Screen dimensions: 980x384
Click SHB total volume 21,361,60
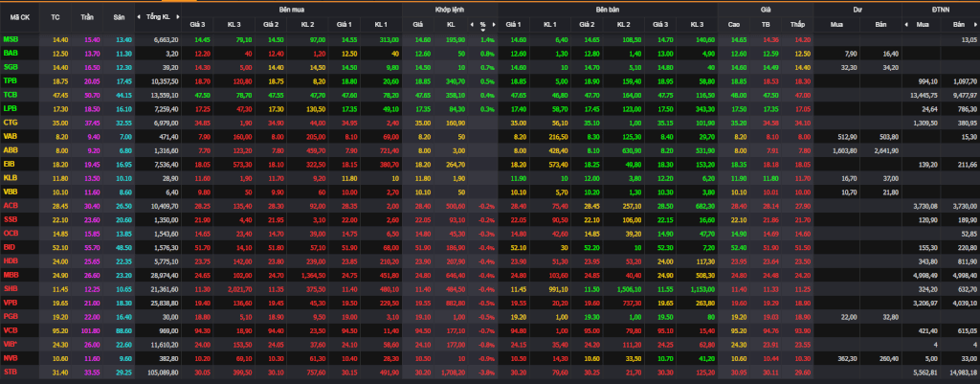[x=166, y=289]
